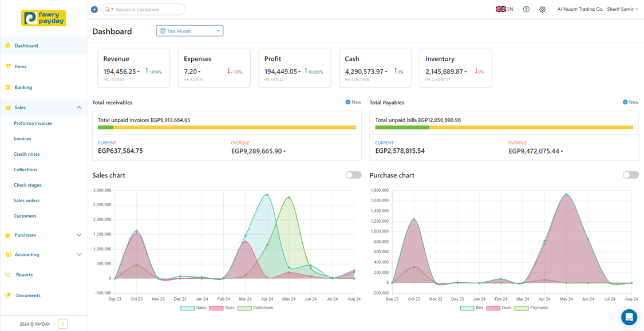Click New next to Total receivables
The width and height of the screenshot is (644, 331).
point(353,102)
